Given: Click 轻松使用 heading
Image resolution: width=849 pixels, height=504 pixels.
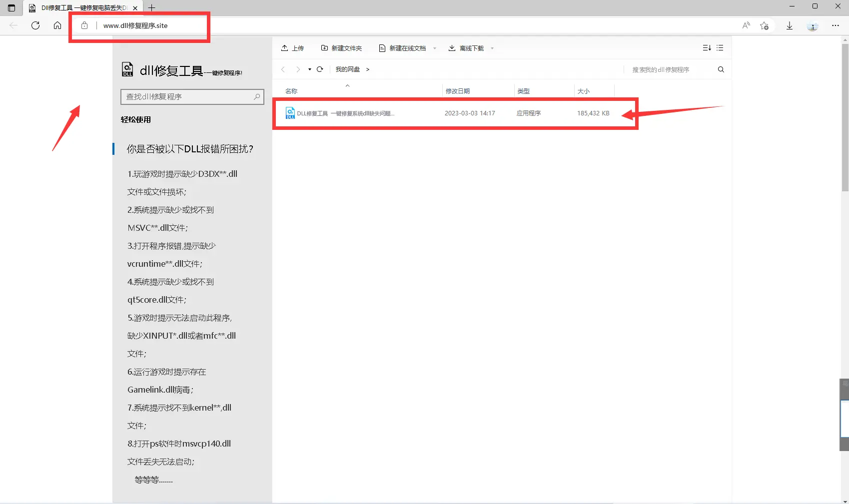Looking at the screenshot, I should pos(136,119).
